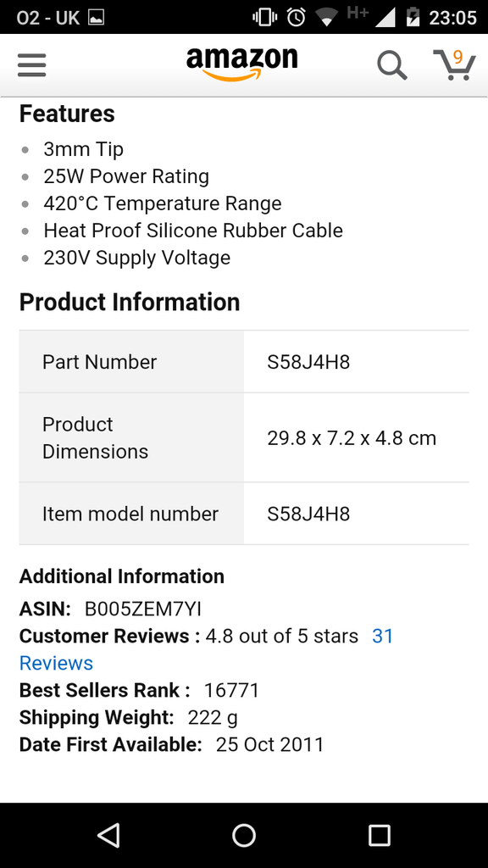Viewport: 488px width, 868px height.
Task: Select the Product Dimensions value cell
Action: pyautogui.click(x=357, y=438)
